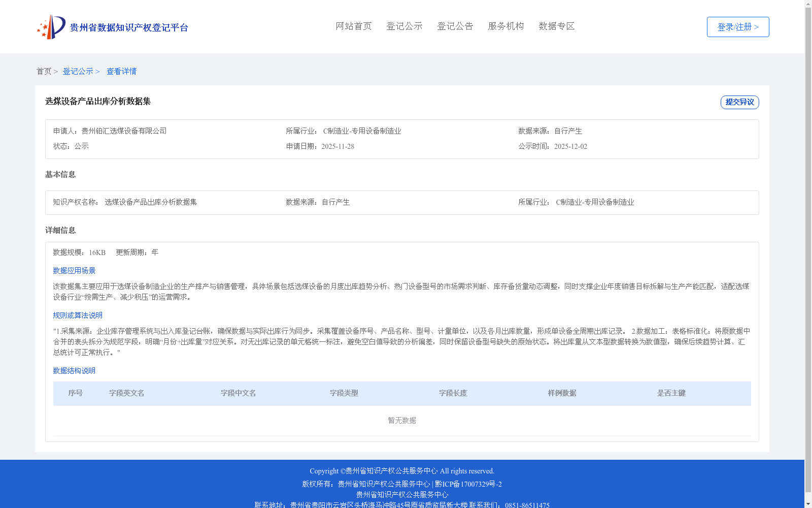Image resolution: width=812 pixels, height=508 pixels.
Task: Click the 序号 column header
Action: click(x=76, y=393)
